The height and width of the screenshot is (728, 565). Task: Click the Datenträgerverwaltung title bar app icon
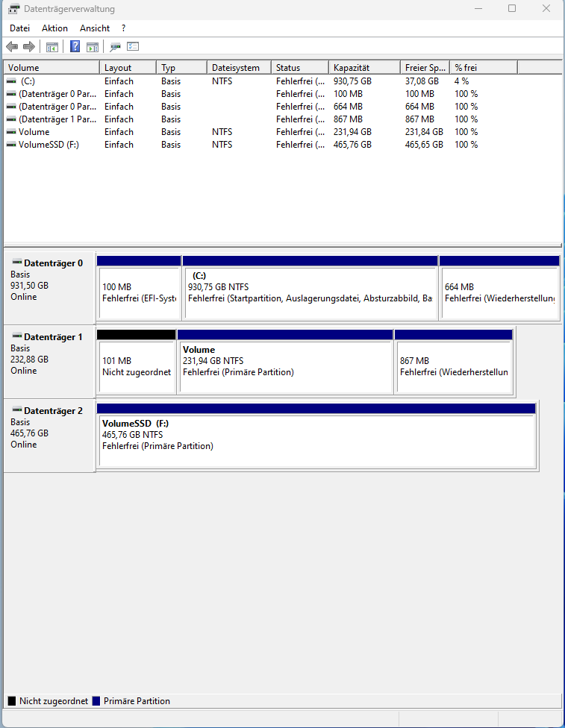pos(13,9)
